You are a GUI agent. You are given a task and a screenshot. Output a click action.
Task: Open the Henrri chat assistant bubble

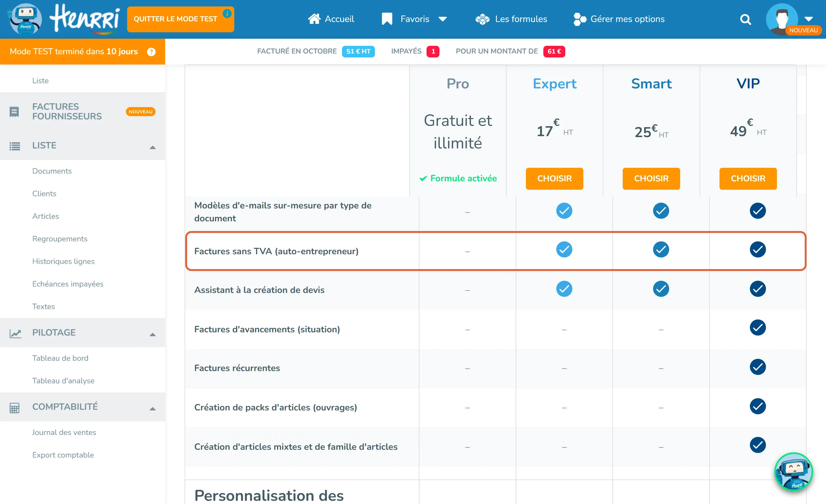[x=793, y=471]
